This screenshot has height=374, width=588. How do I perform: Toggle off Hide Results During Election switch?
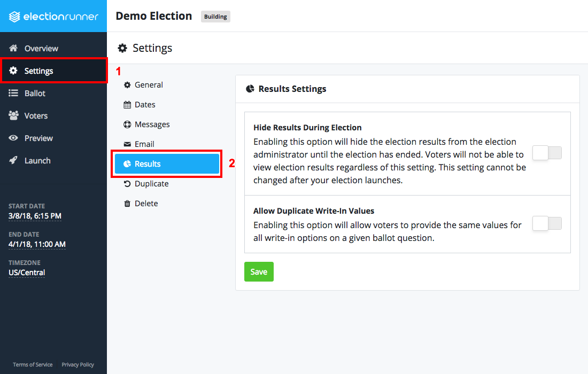point(547,153)
